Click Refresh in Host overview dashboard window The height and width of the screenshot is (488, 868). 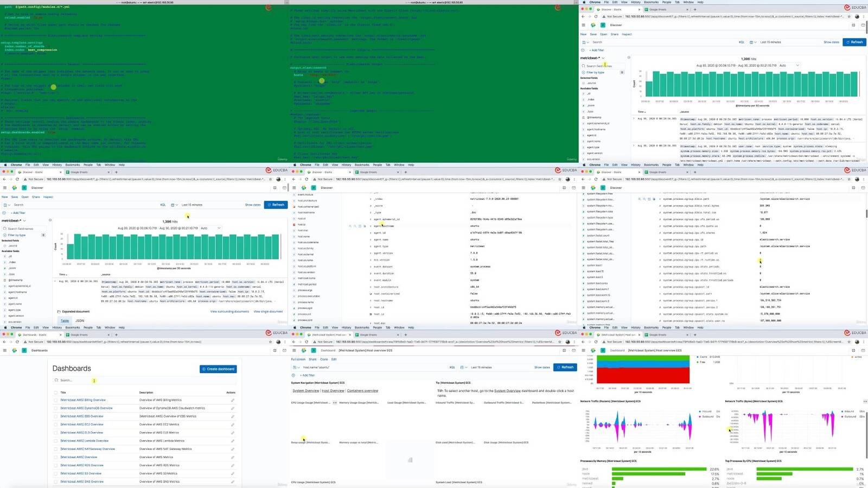point(565,367)
